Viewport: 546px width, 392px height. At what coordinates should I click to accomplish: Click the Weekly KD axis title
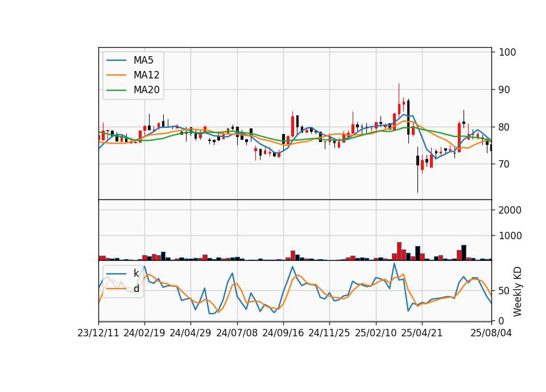point(518,291)
